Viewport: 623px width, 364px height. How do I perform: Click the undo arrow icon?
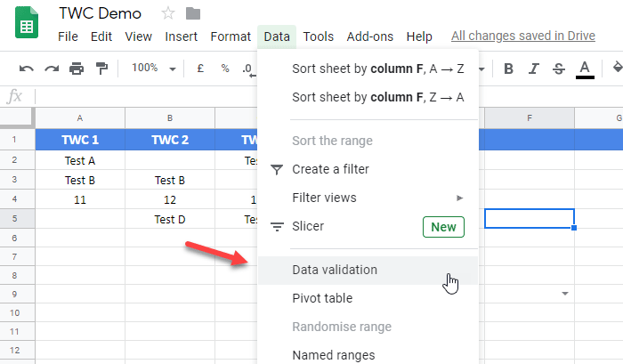click(x=27, y=69)
